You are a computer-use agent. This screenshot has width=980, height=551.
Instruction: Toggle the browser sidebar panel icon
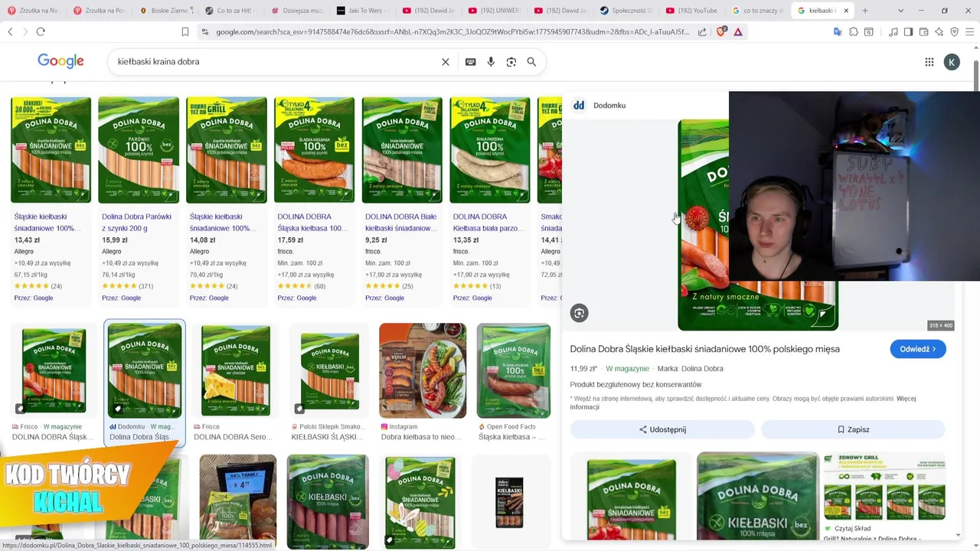tap(908, 31)
